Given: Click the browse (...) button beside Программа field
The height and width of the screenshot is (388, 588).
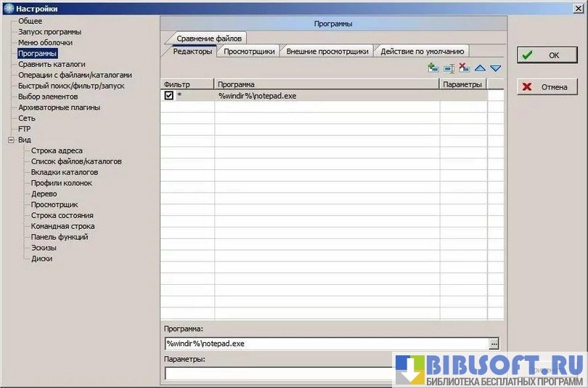Looking at the screenshot, I should [x=494, y=344].
